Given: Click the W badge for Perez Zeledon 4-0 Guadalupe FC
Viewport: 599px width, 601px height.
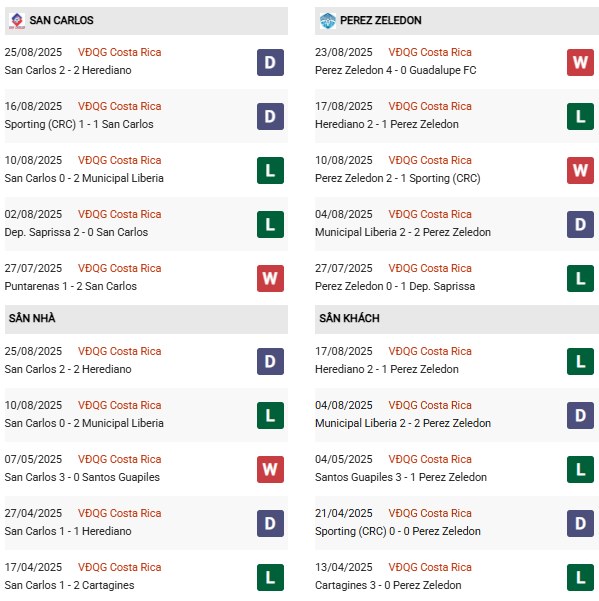Looking at the screenshot, I should pos(580,62).
